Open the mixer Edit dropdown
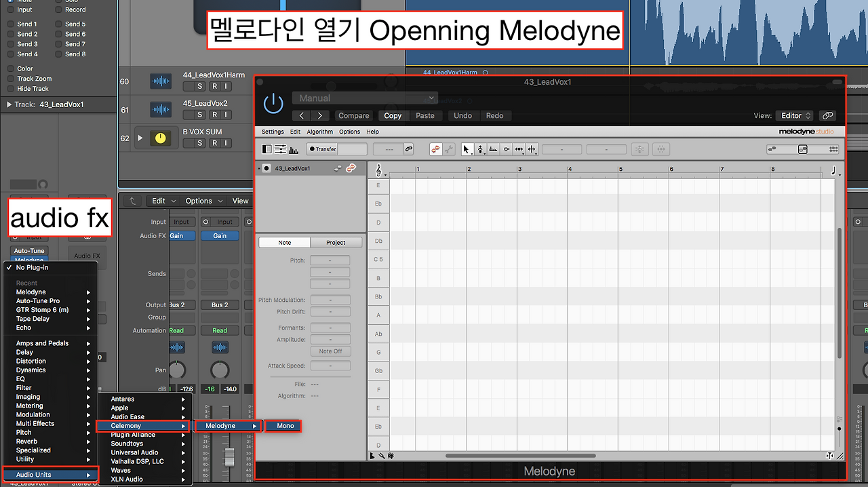 click(x=163, y=201)
